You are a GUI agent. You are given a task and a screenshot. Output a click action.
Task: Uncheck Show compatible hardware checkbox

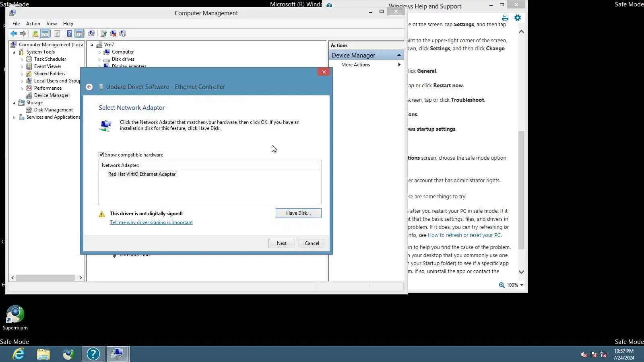[101, 155]
